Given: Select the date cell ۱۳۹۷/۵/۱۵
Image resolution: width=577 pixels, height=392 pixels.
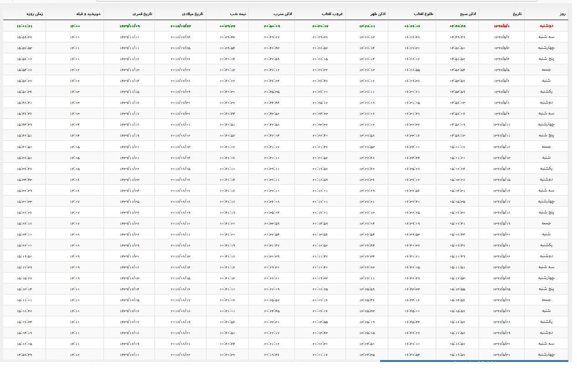Looking at the screenshot, I should (502, 179).
